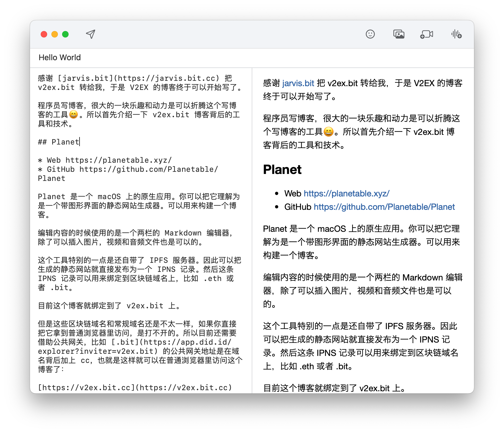Viewport: 504px width, 433px height.
Task: Click the Planet heading in the preview pane
Action: 282,169
